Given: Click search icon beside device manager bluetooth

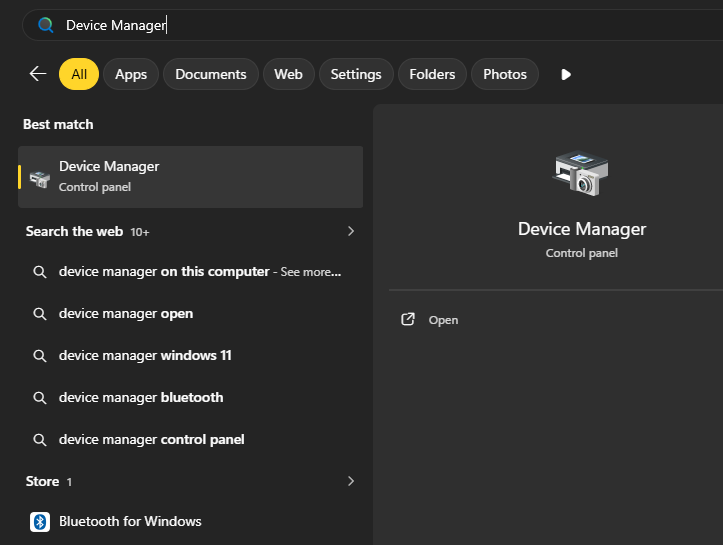Looking at the screenshot, I should 40,397.
